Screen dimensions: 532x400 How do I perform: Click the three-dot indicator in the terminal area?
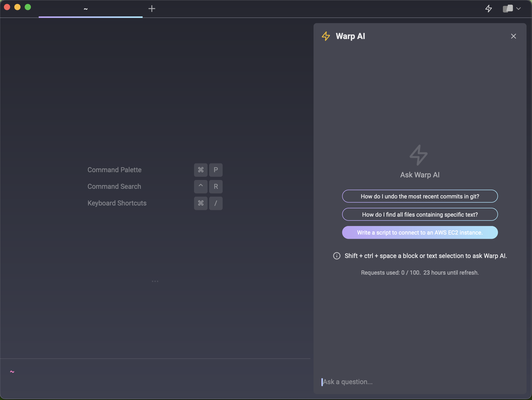coord(155,281)
